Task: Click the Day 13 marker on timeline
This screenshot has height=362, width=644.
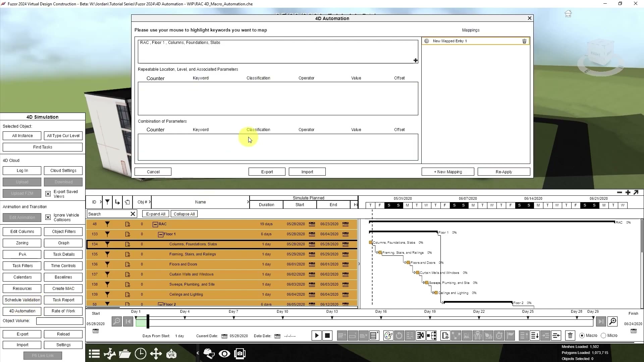Action: [x=332, y=317]
